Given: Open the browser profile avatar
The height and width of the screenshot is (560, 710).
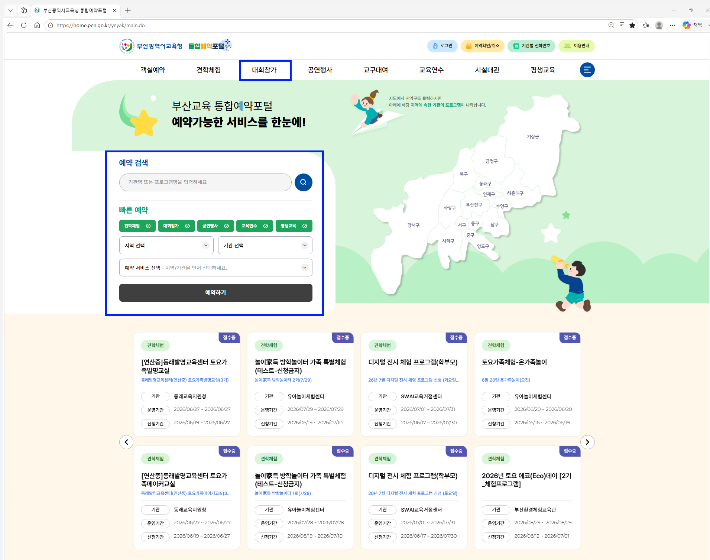Looking at the screenshot, I should pos(659,25).
